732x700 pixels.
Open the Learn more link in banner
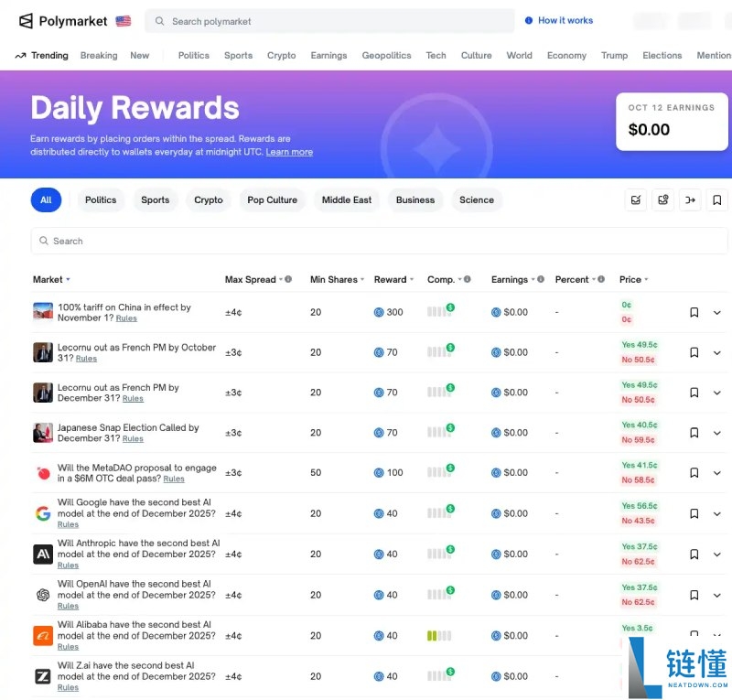tap(289, 152)
